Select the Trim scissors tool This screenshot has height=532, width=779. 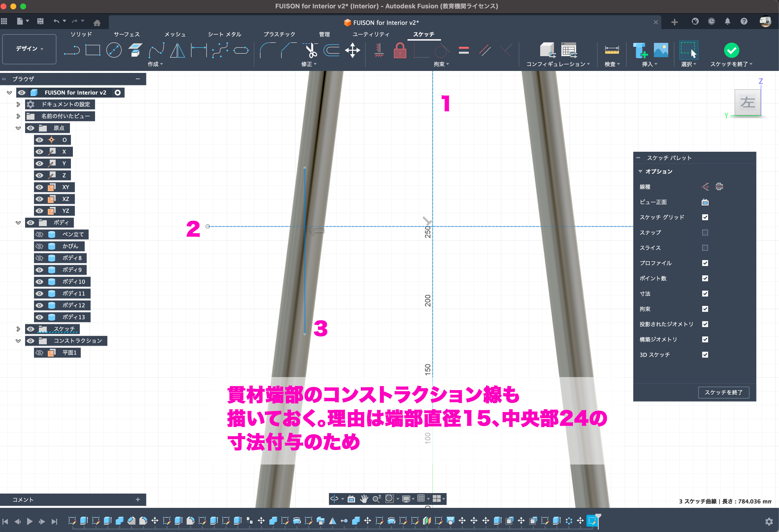pos(311,50)
